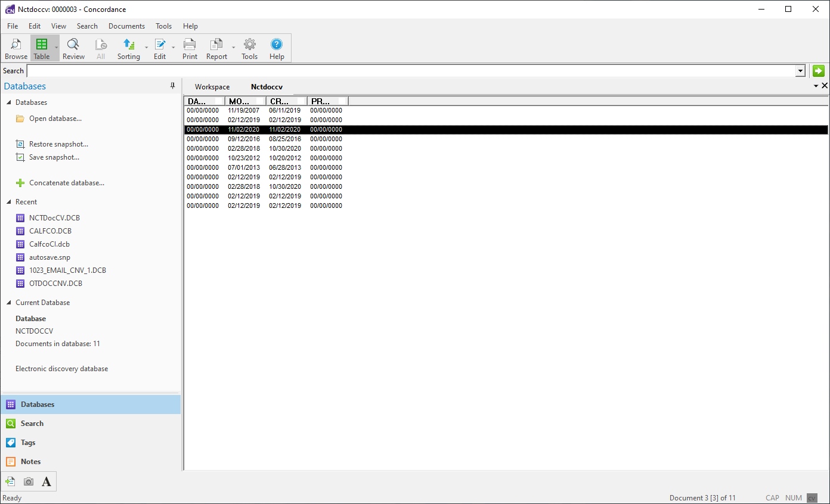Open recent database CalfcoCl.dcb
The image size is (830, 504).
[49, 244]
